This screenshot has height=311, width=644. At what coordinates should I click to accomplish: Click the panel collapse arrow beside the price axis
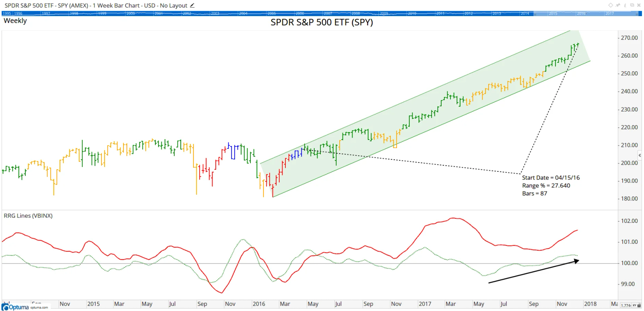click(640, 155)
